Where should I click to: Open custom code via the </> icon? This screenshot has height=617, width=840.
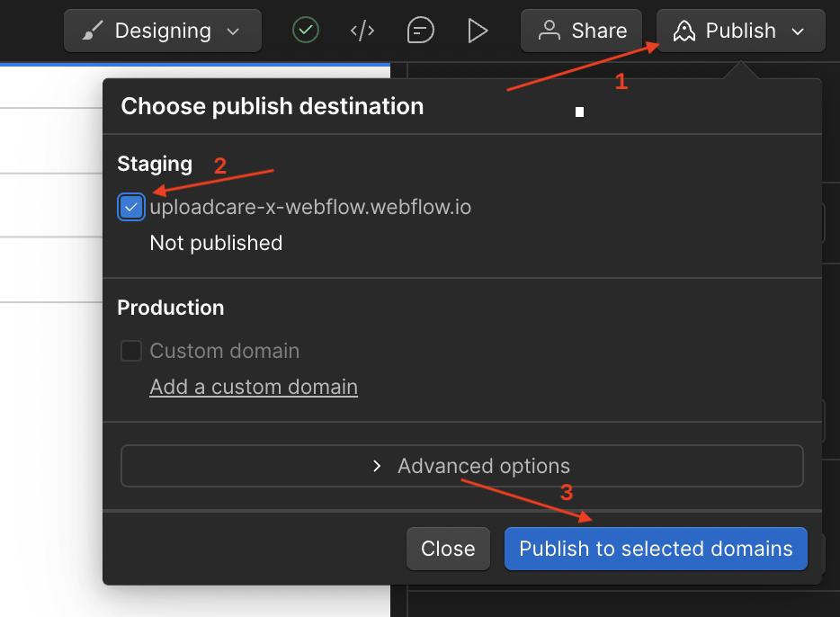(362, 30)
